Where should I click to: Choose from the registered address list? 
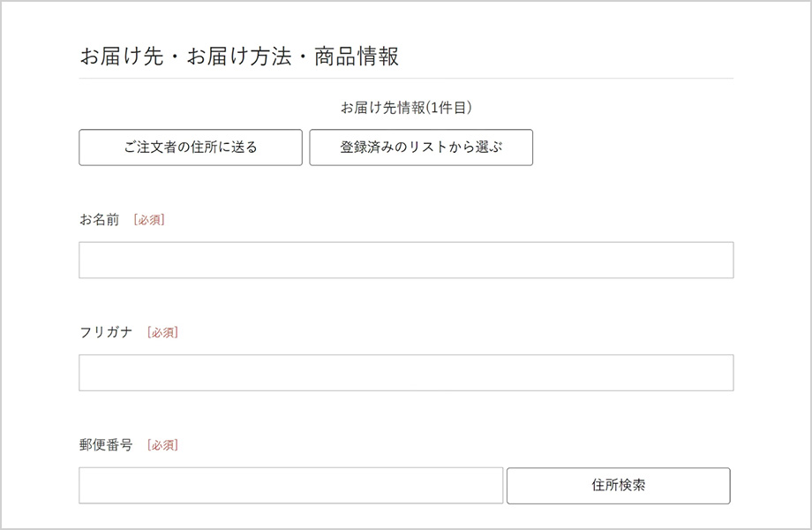click(421, 148)
